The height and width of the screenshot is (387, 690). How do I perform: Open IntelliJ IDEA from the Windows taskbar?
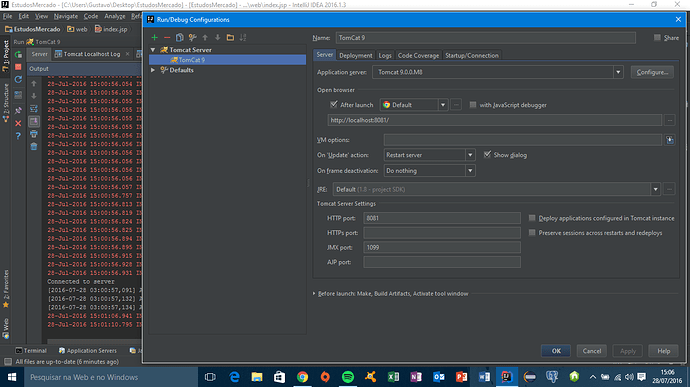click(506, 377)
